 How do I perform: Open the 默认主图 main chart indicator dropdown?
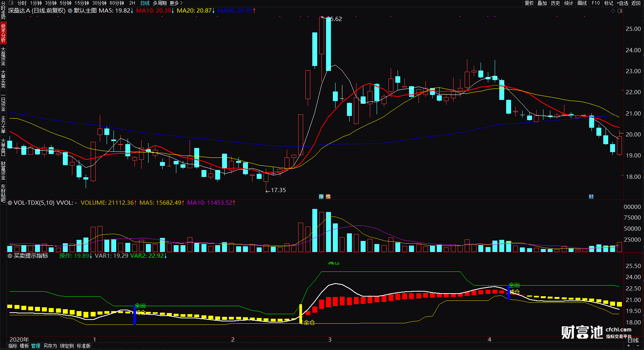pos(70,11)
